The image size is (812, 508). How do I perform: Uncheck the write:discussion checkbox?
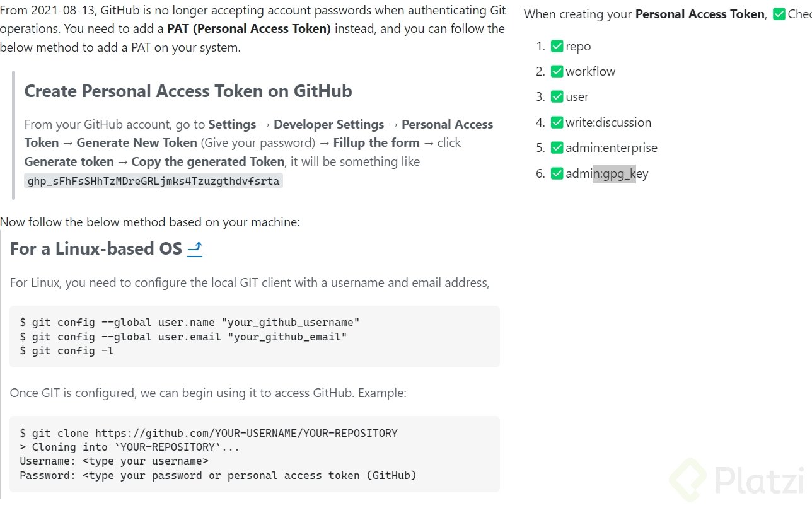[x=557, y=122]
